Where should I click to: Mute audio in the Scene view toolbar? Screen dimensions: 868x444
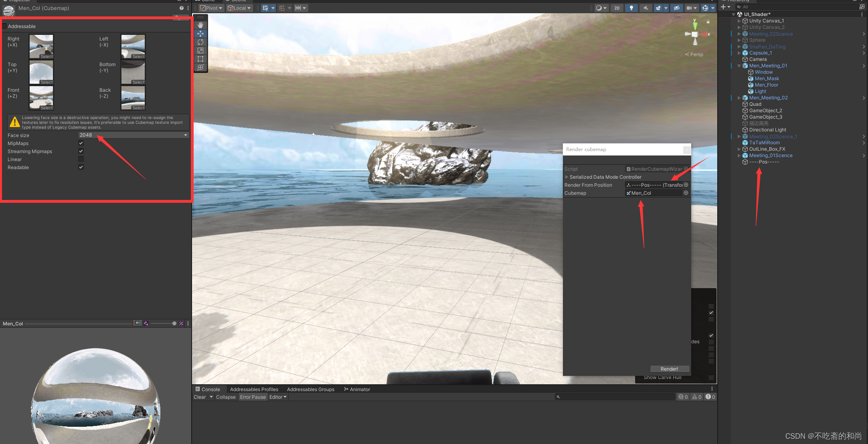[646, 8]
